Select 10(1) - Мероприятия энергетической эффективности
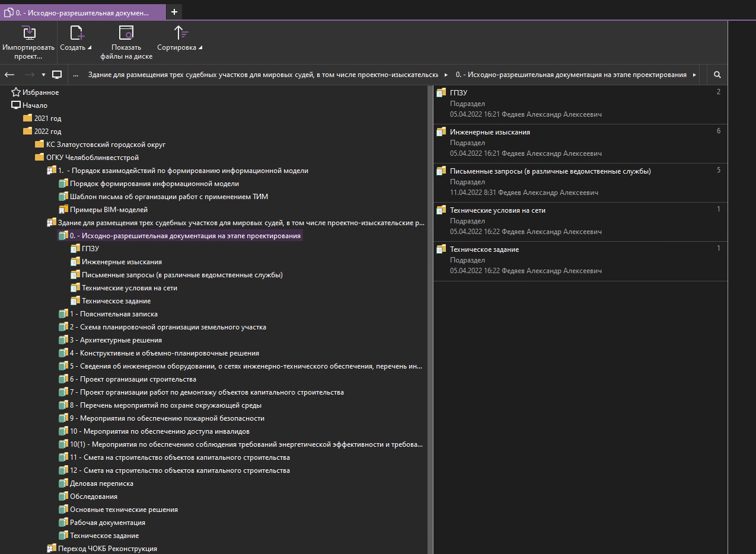The image size is (756, 554). pyautogui.click(x=246, y=444)
